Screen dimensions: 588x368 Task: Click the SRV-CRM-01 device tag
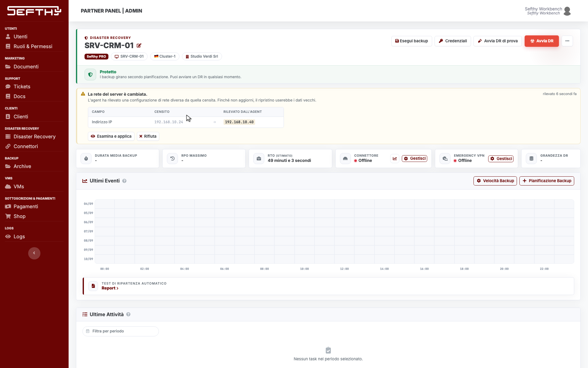click(x=129, y=56)
